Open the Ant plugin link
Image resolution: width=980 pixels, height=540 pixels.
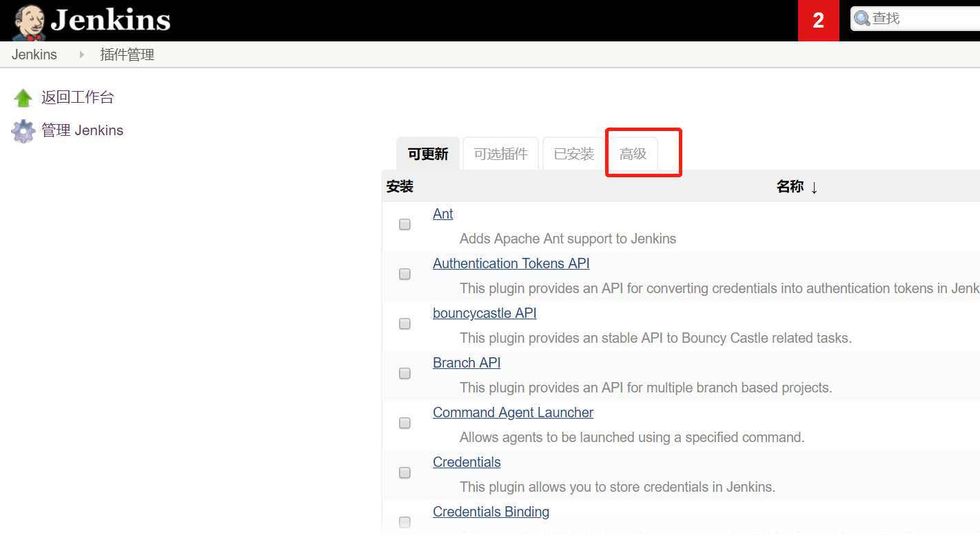(x=443, y=214)
